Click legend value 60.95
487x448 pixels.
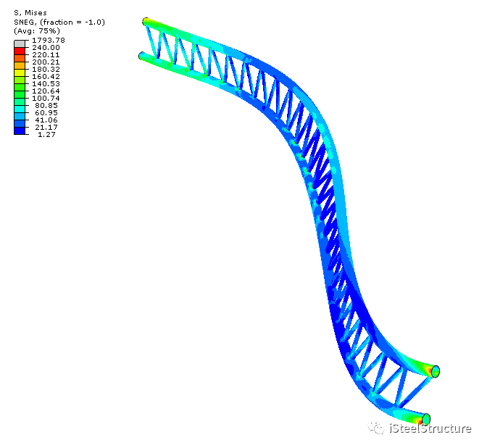point(46,113)
